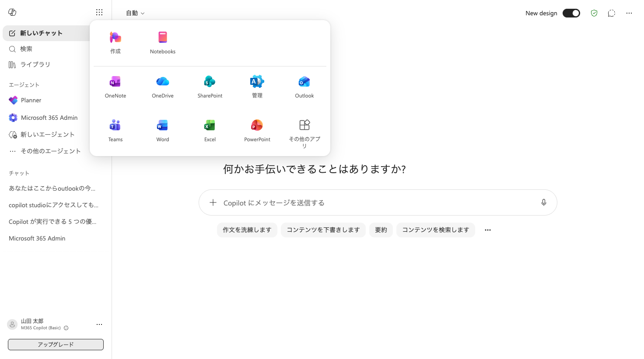Open the chat bubble icon at top right
This screenshot has height=359, width=644.
click(x=612, y=13)
